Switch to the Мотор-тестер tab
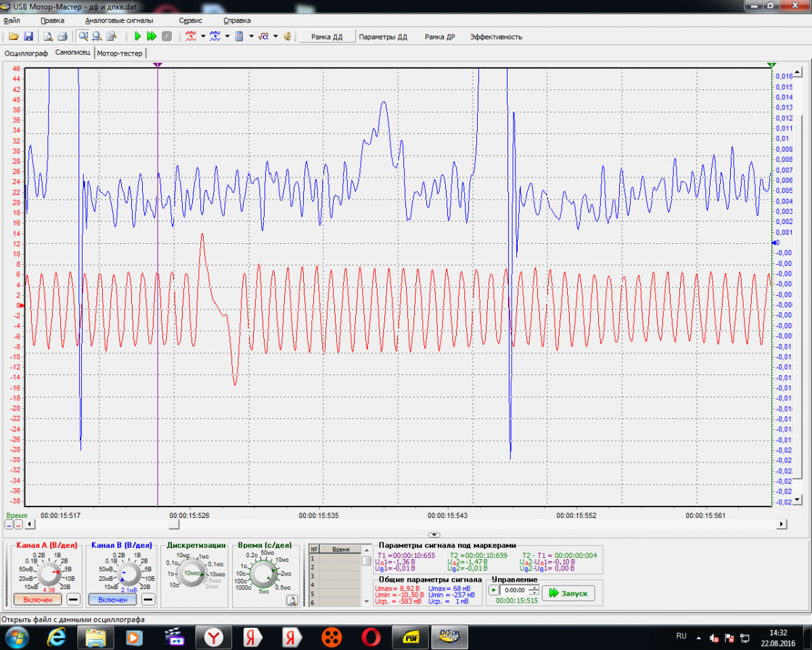 (x=120, y=53)
